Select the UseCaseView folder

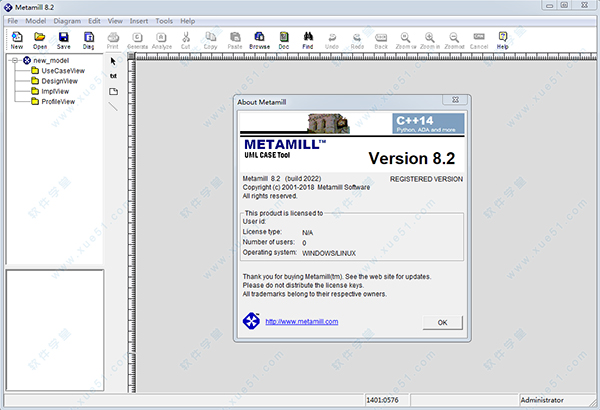pos(63,71)
